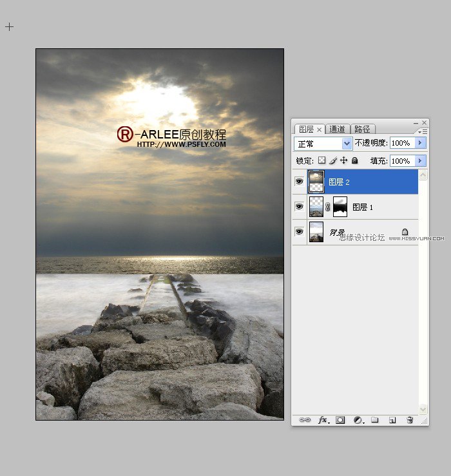Create a new layer icon

392,420
